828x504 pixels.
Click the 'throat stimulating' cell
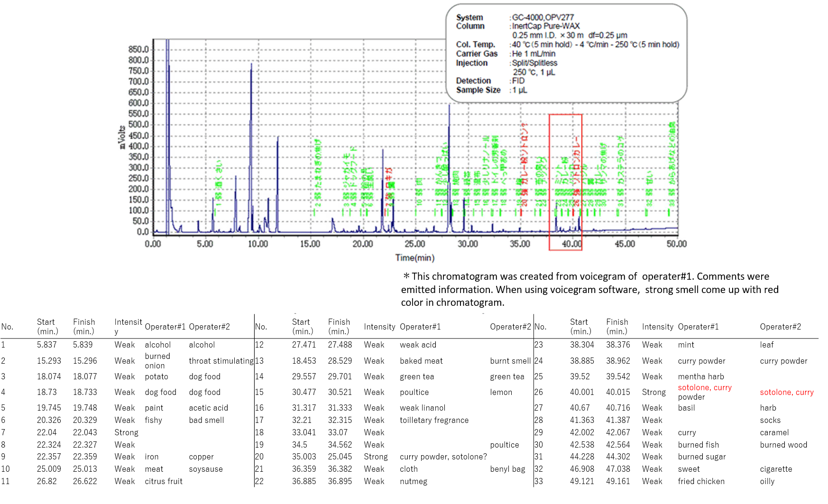tap(221, 361)
